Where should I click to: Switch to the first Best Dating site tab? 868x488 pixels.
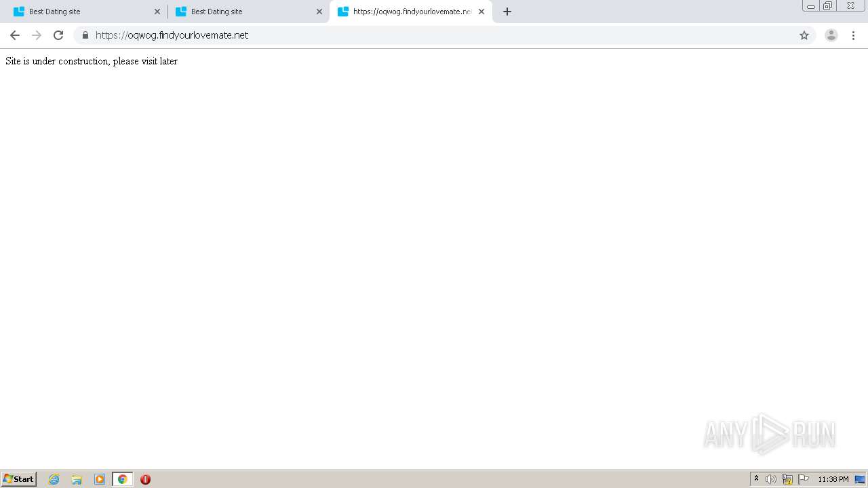click(x=86, y=12)
